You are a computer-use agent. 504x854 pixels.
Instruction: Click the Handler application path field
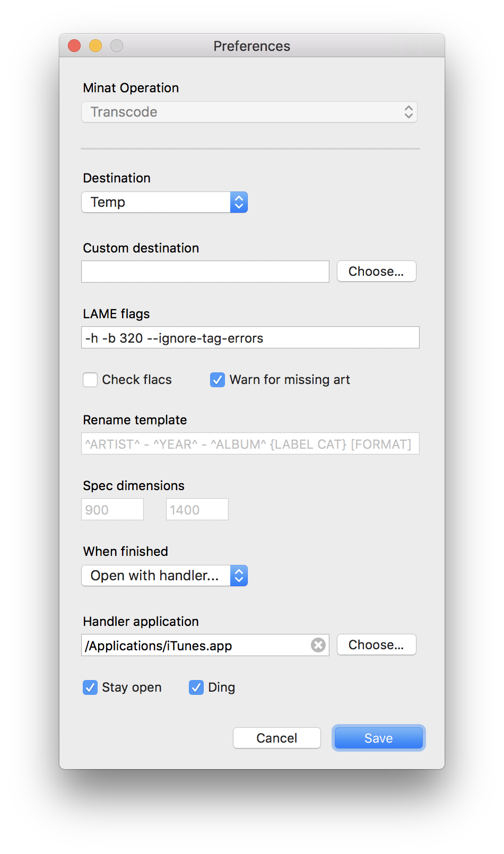point(196,646)
